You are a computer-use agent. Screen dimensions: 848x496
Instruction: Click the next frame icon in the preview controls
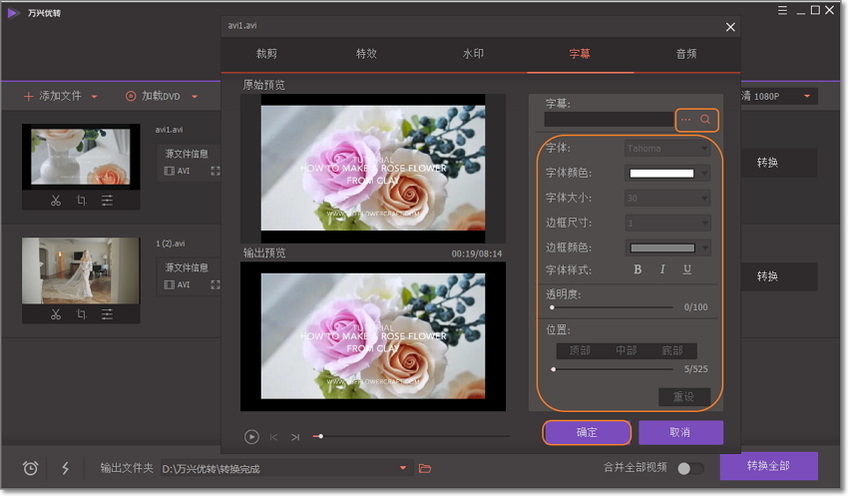click(295, 437)
